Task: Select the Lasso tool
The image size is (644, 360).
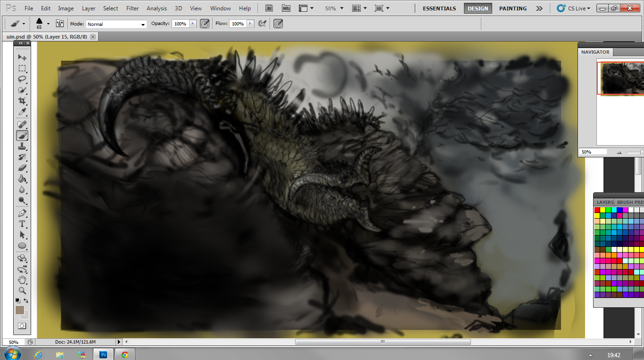Action: 22,79
